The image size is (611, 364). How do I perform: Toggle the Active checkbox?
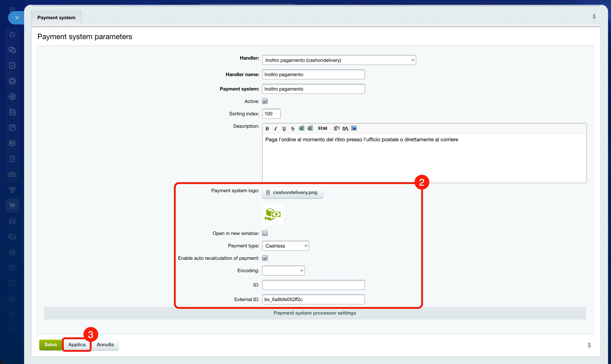(x=265, y=101)
